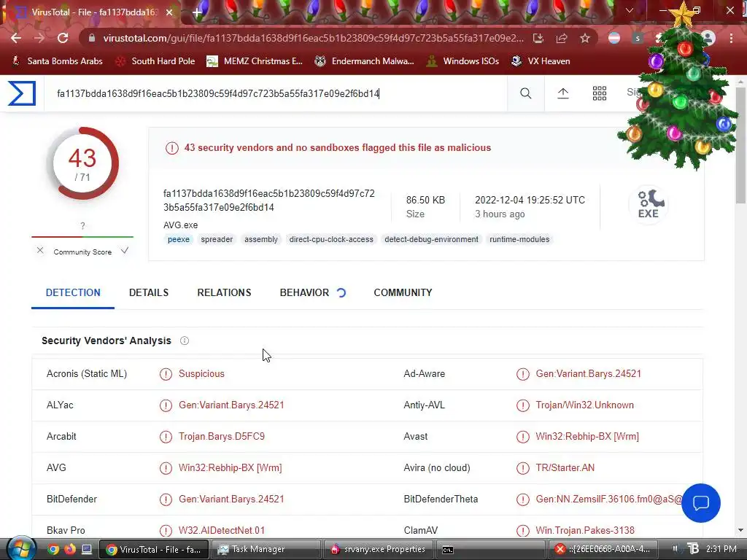Open the Santa Bombs Arabs bookmark

(57, 61)
